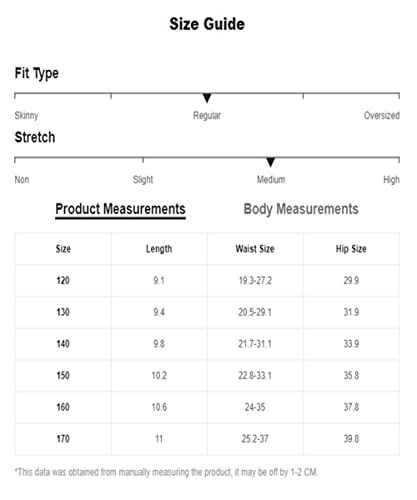The image size is (417, 500).
Task: Click the Slight label on stretch scale
Action: coord(143,180)
